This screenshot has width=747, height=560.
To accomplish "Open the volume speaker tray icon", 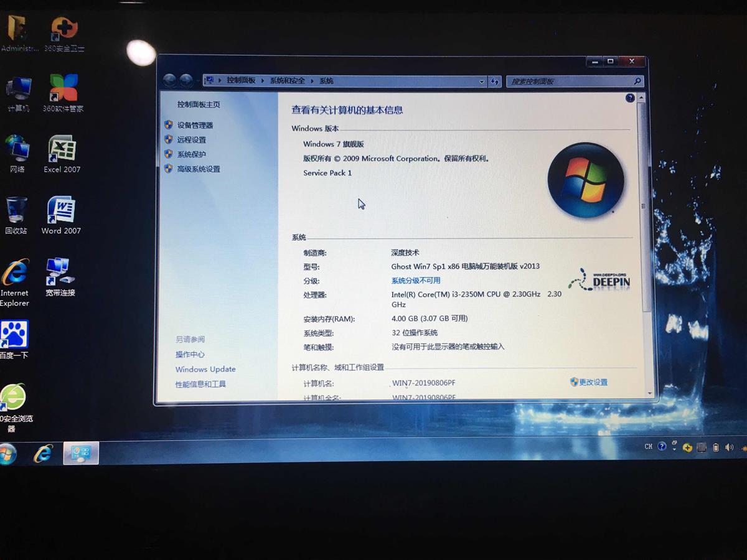I will [x=728, y=447].
